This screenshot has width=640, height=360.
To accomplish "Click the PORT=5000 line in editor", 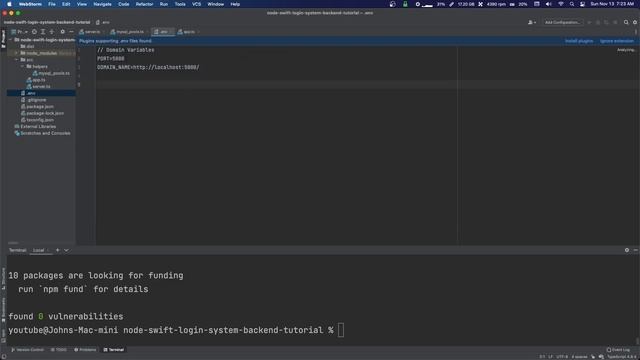I will click(x=111, y=59).
